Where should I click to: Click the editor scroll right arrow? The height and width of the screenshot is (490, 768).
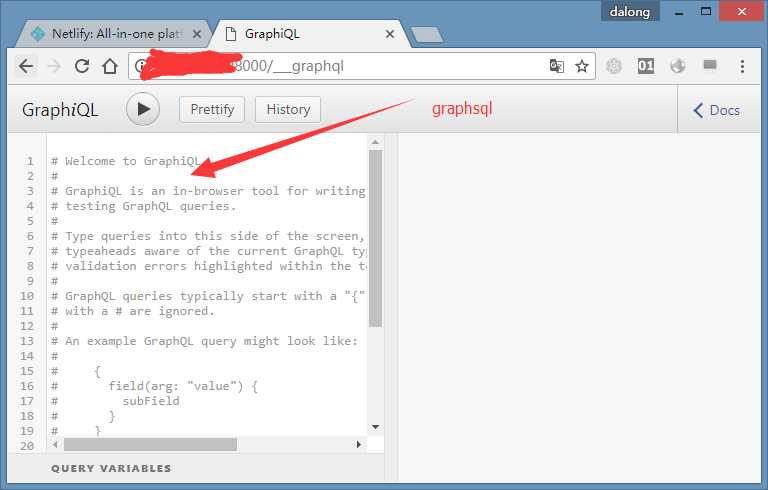(x=359, y=444)
